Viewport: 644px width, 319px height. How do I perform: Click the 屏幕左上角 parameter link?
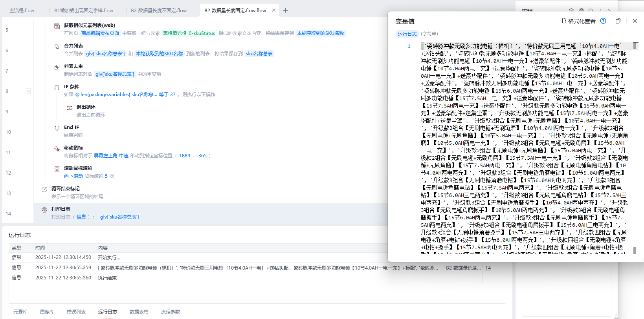[x=106, y=156]
